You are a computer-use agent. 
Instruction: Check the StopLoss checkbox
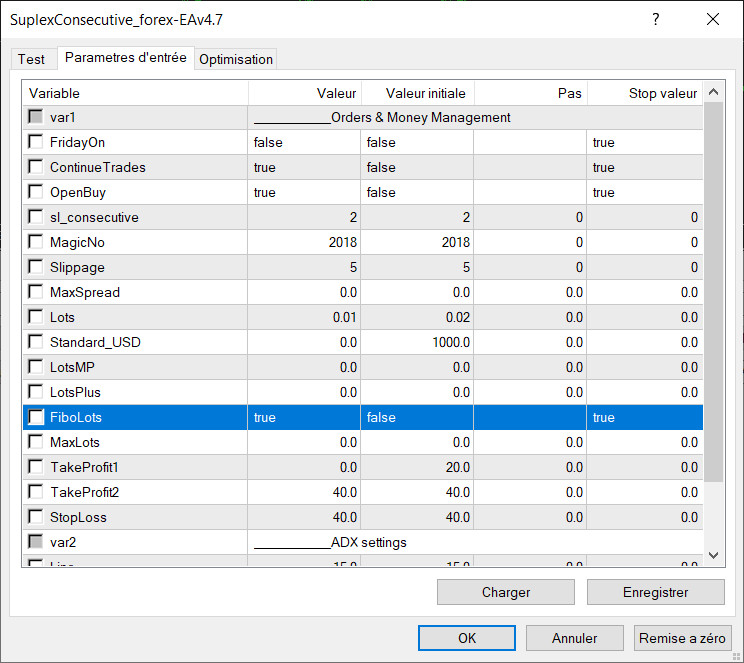pos(36,518)
